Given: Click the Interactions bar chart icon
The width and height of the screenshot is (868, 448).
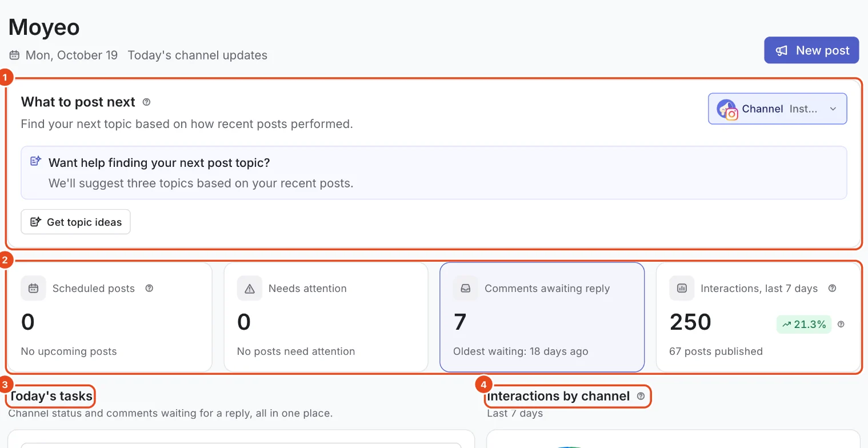Looking at the screenshot, I should pos(682,289).
